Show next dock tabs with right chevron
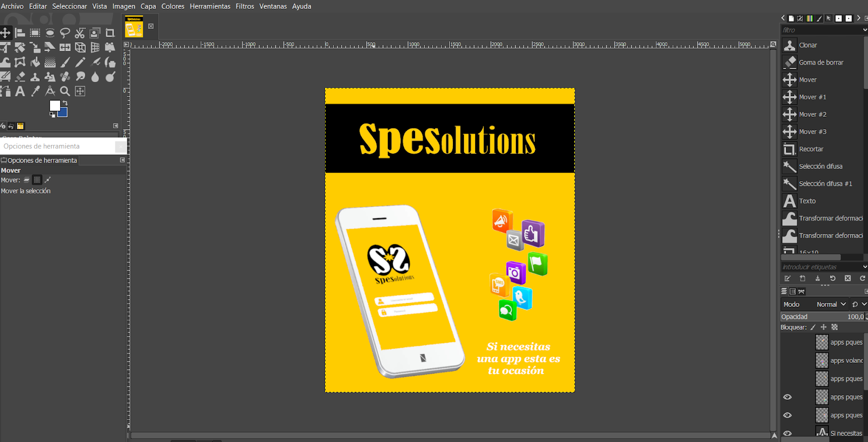Viewport: 868px width, 442px height. tap(858, 18)
